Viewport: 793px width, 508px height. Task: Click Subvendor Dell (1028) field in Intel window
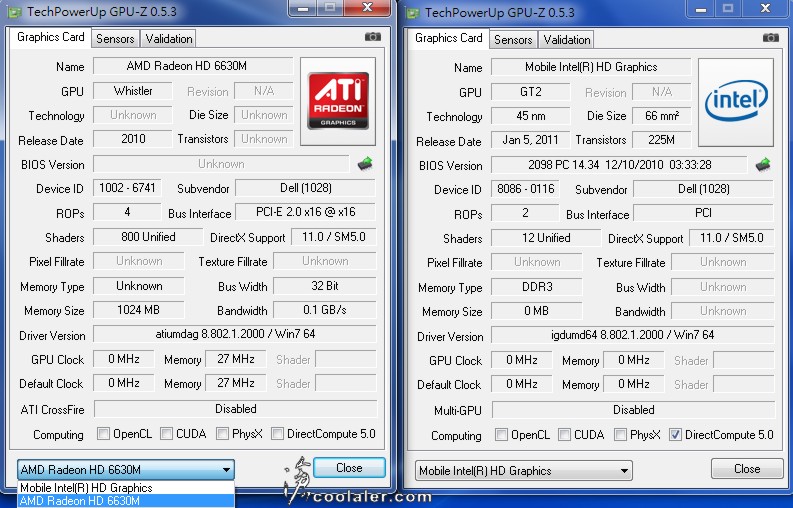pyautogui.click(x=703, y=189)
